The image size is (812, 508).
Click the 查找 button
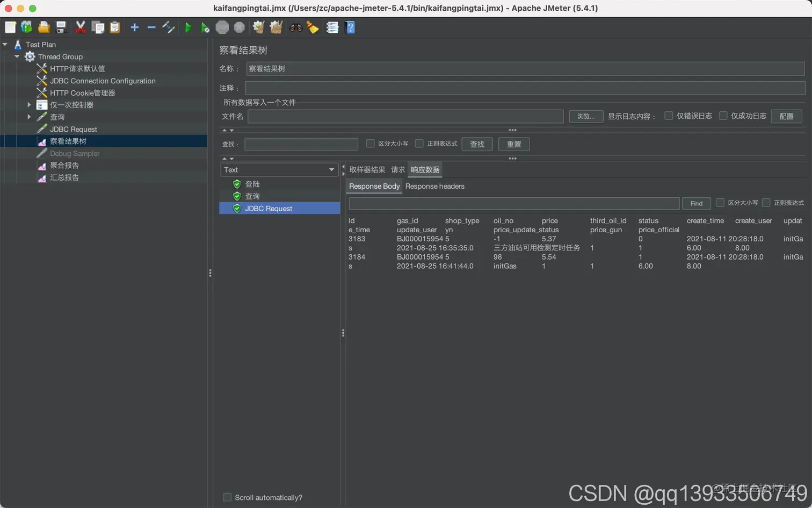[477, 144]
